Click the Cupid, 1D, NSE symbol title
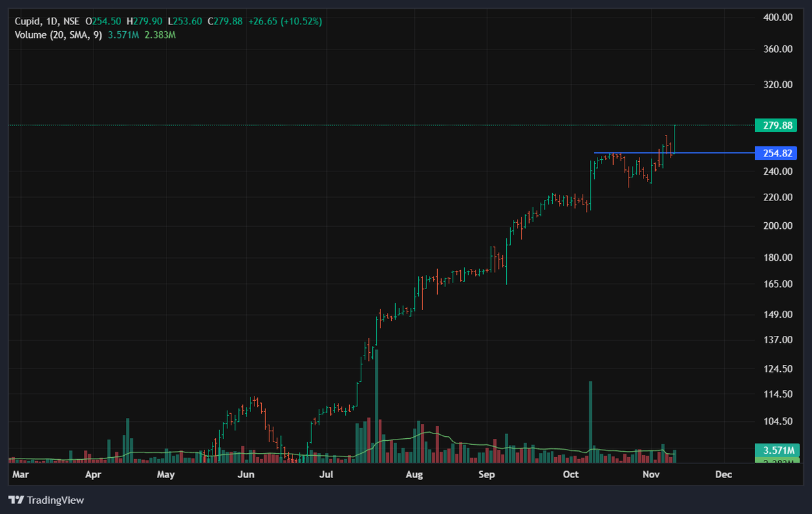The width and height of the screenshot is (812, 514). coord(47,22)
